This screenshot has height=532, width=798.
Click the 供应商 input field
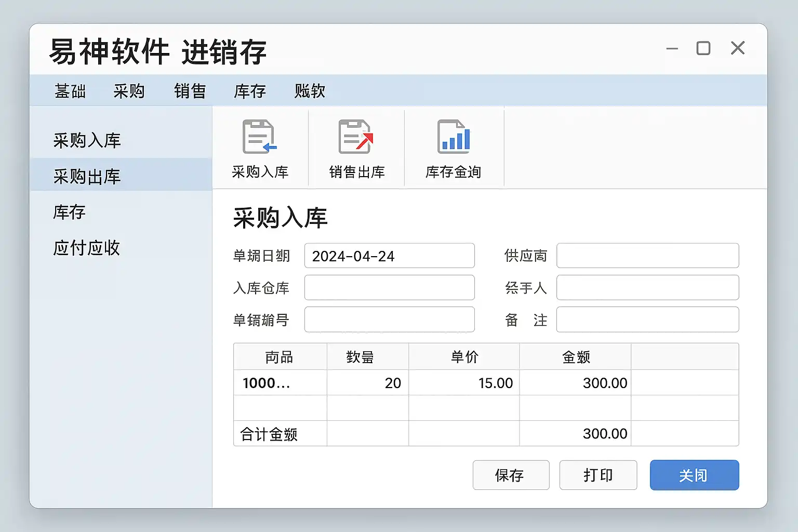pos(647,256)
